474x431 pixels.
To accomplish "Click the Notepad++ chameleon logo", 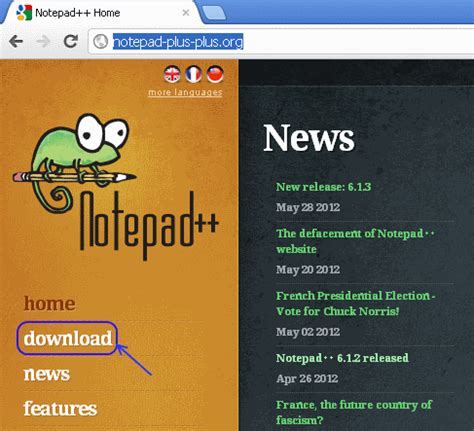I will pyautogui.click(x=115, y=187).
